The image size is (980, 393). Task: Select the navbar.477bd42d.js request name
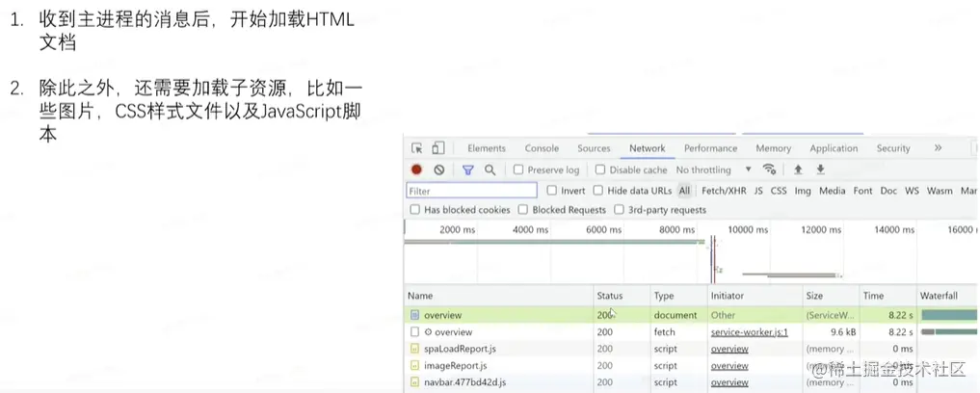click(465, 381)
